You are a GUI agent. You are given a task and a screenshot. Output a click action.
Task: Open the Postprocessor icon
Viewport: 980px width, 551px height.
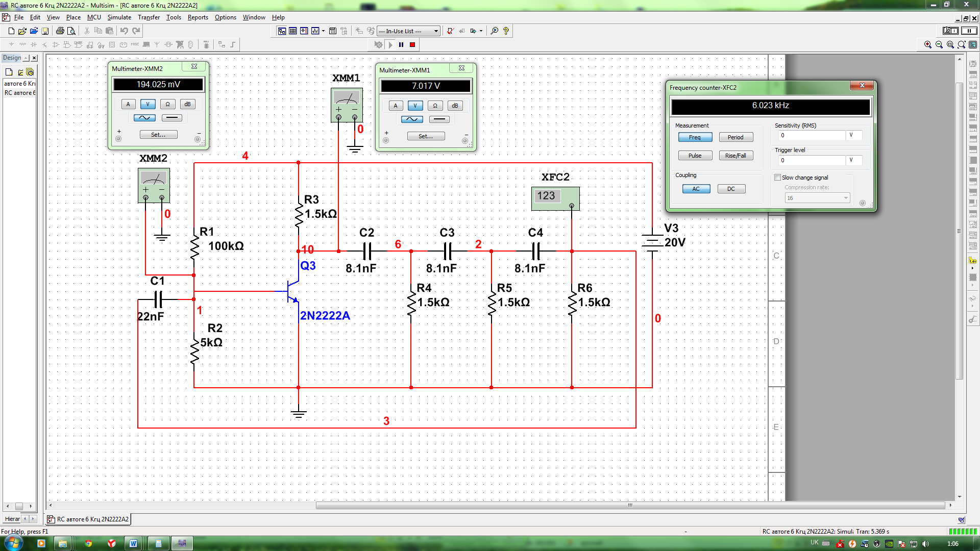pos(333,31)
